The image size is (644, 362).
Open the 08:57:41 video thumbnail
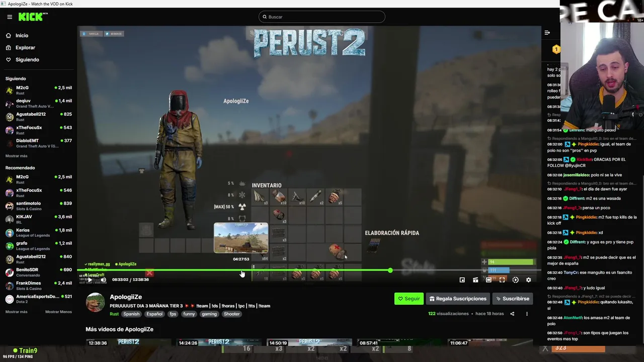tap(399, 343)
